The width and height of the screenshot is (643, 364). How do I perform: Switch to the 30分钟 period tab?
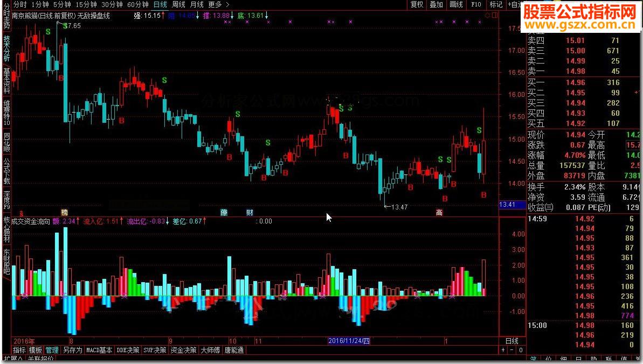coord(112,4)
